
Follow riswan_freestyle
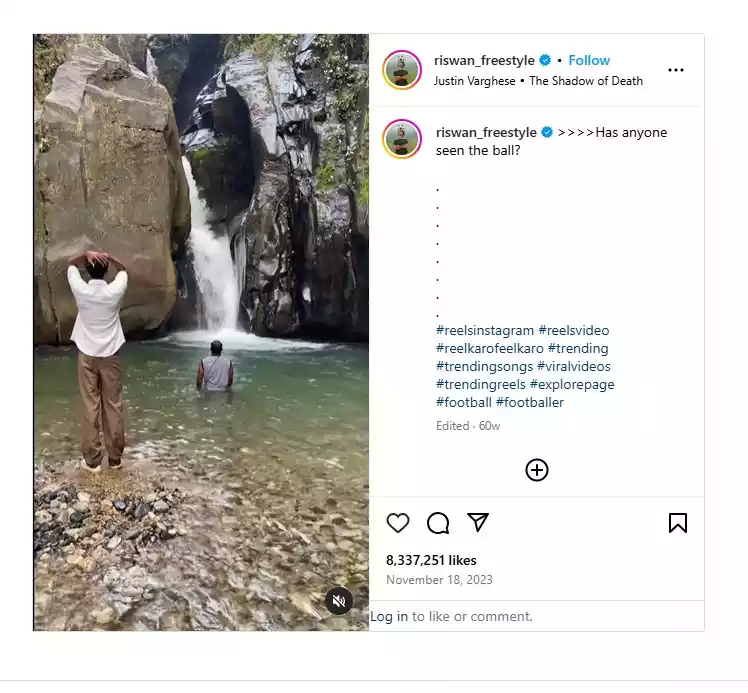click(x=589, y=60)
